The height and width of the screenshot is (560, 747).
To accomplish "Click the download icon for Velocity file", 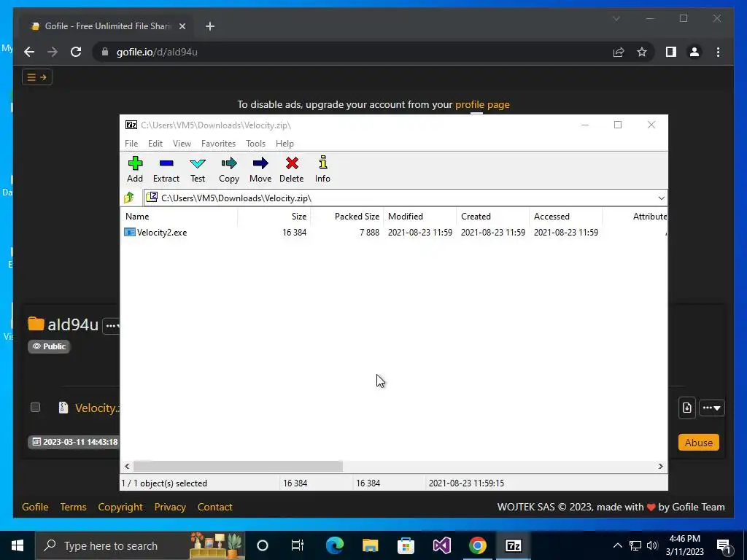I will point(687,408).
